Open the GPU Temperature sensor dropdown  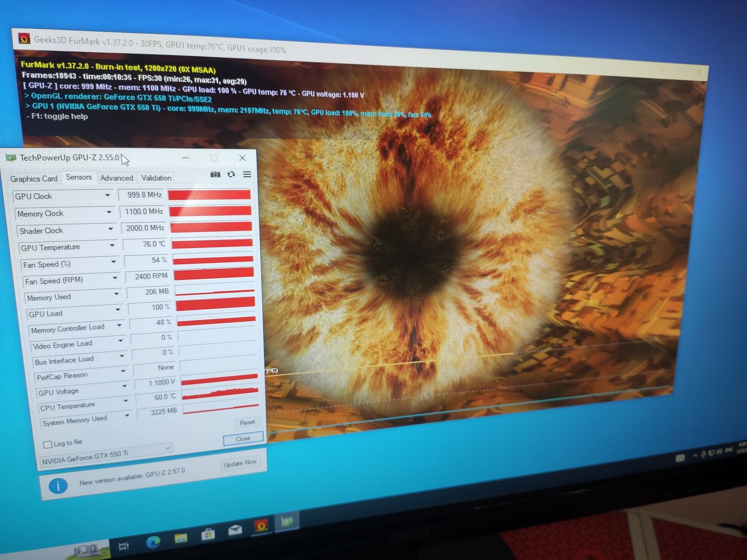point(112,245)
